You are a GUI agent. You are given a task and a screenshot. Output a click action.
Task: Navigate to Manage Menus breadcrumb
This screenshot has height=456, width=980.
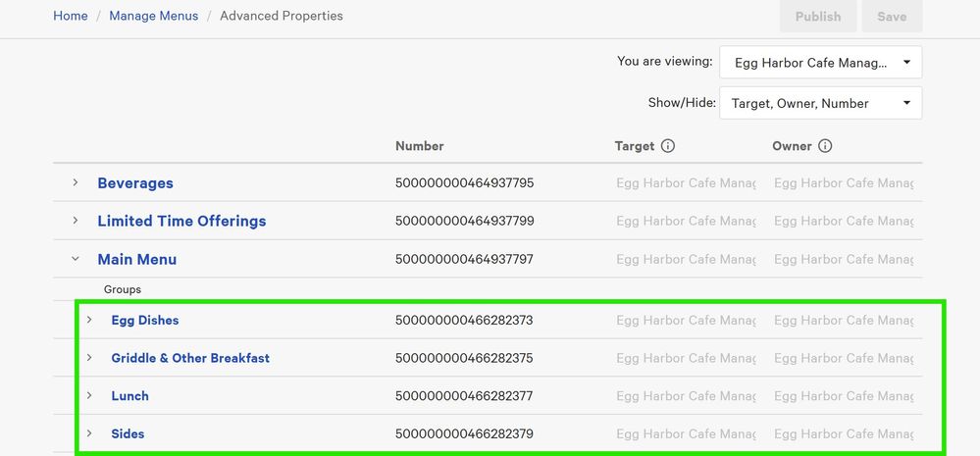153,16
